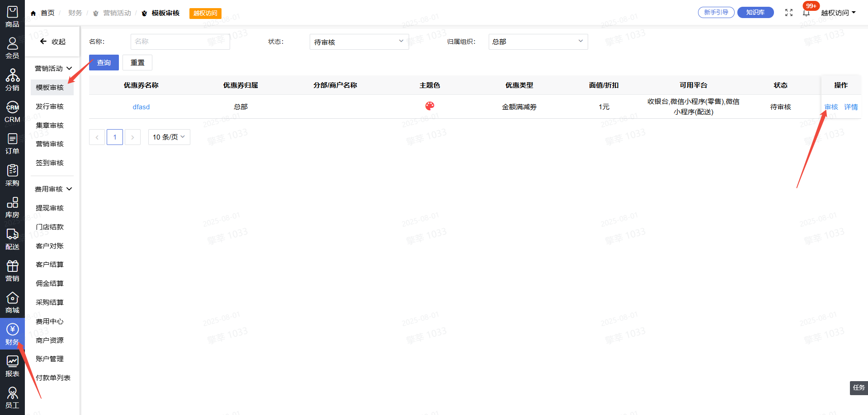
Task: Click the notification bell icon
Action: click(806, 13)
